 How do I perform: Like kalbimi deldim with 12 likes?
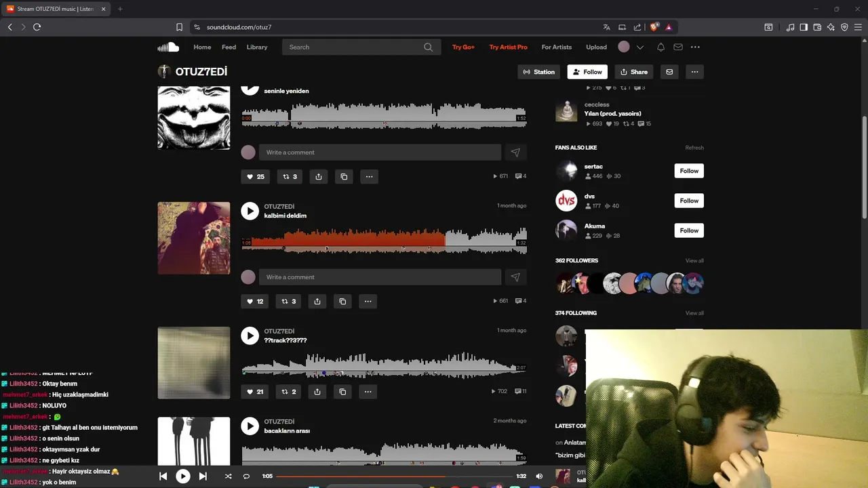click(255, 301)
